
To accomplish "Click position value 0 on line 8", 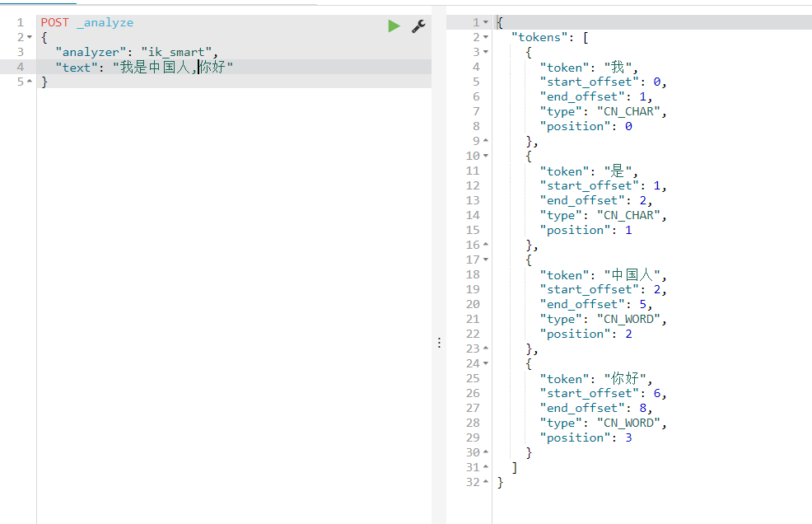I will point(628,126).
